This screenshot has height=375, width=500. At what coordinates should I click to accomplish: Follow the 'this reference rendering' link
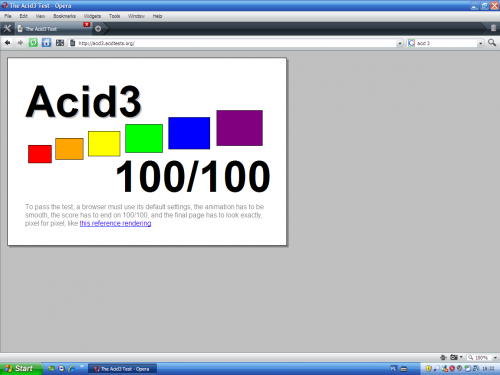115,223
